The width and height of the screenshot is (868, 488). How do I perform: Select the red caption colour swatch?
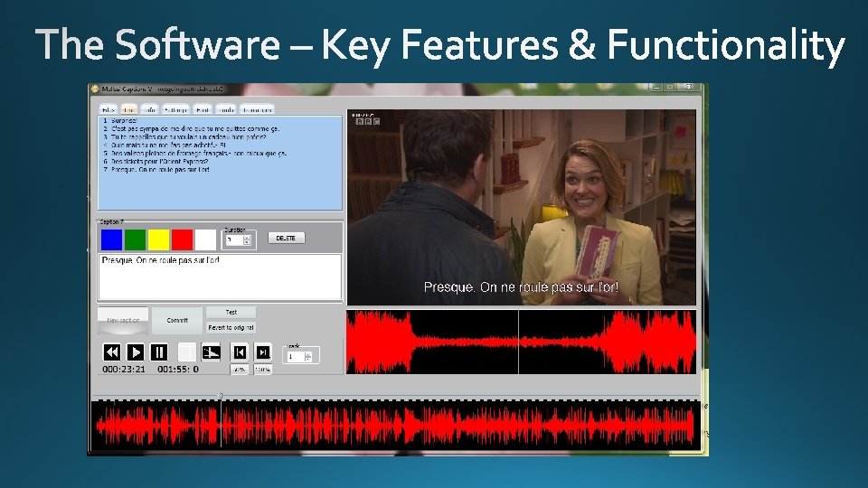coord(182,239)
